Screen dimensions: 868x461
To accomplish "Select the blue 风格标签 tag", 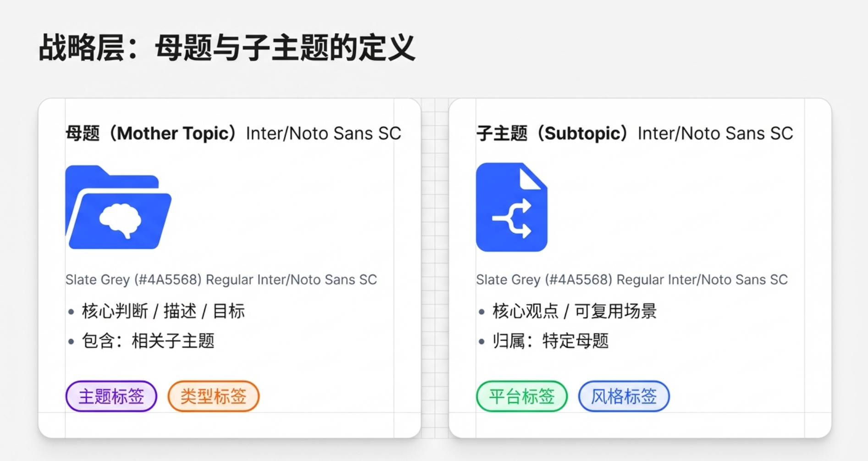I will [x=624, y=396].
